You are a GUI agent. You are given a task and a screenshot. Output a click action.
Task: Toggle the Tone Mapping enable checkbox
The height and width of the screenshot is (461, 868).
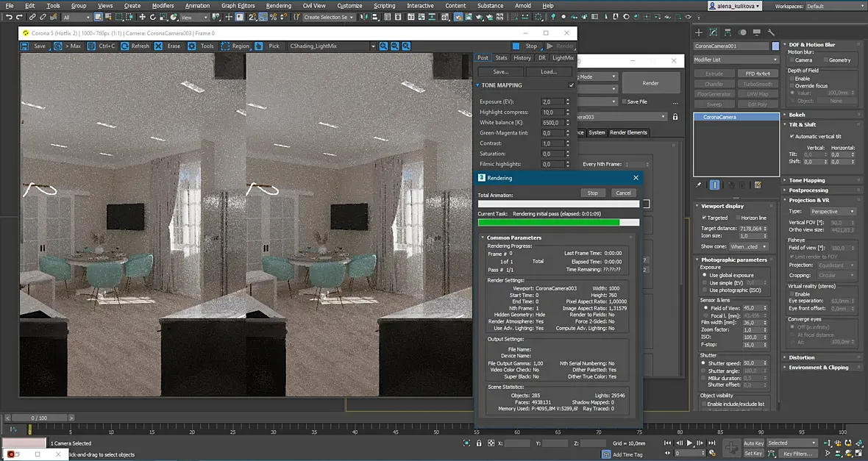pyautogui.click(x=572, y=85)
